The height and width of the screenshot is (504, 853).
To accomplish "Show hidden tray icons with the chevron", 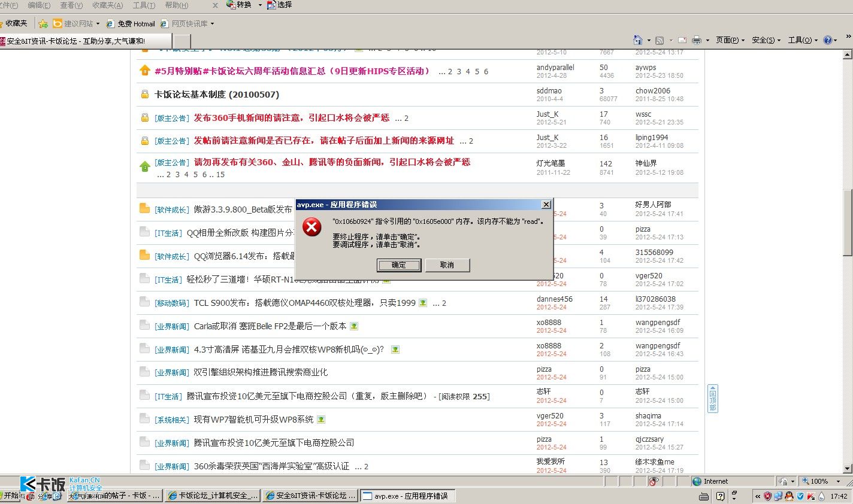I will click(757, 496).
